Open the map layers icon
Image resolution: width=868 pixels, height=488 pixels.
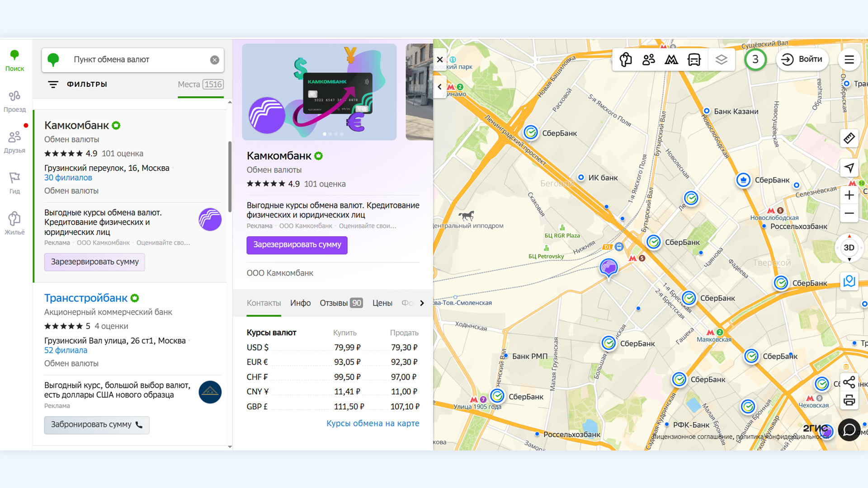pyautogui.click(x=721, y=59)
